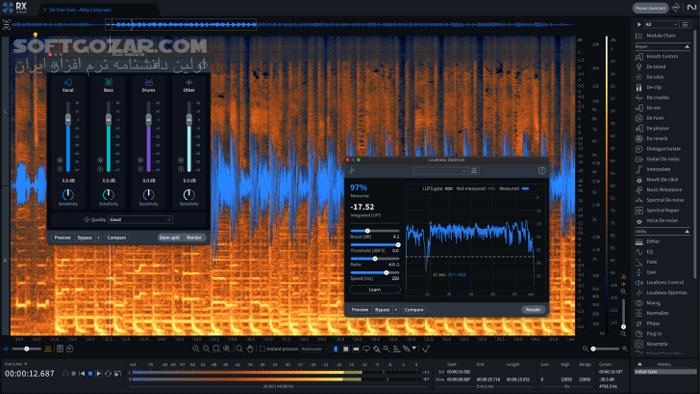Toggle solo on the Bass channel
The height and width of the screenshot is (394, 700).
point(100,169)
